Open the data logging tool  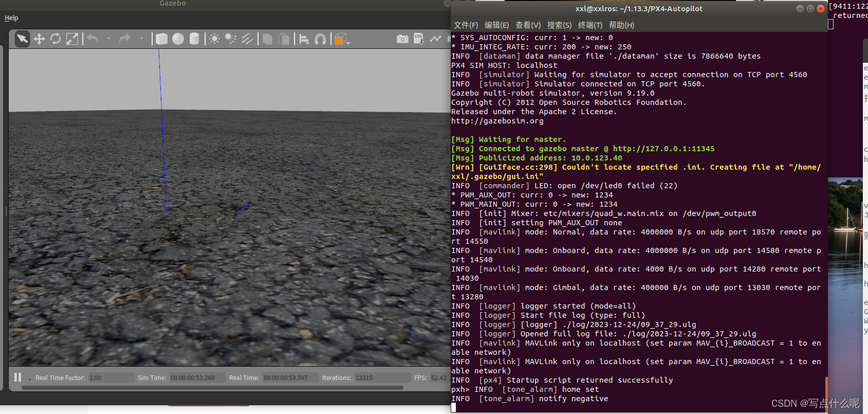point(419,39)
